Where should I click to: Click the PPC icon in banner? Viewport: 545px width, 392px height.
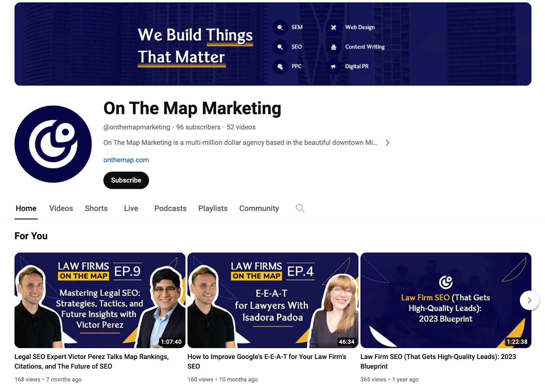coord(280,67)
